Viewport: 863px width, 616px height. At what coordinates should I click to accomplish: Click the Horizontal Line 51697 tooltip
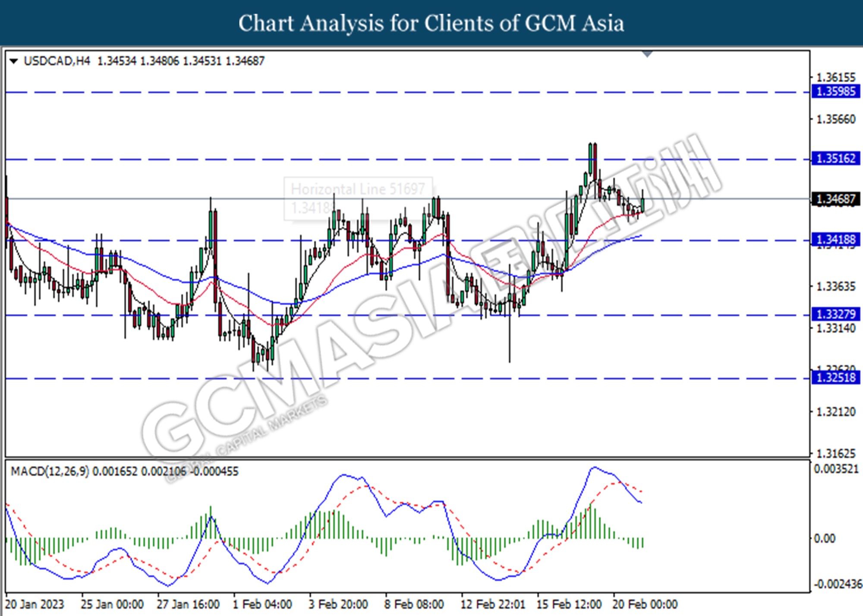(358, 198)
